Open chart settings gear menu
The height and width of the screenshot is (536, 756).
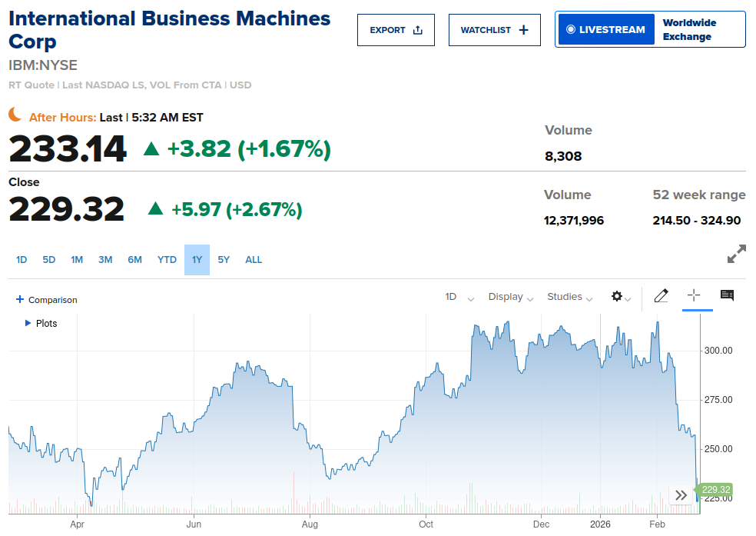coord(621,297)
